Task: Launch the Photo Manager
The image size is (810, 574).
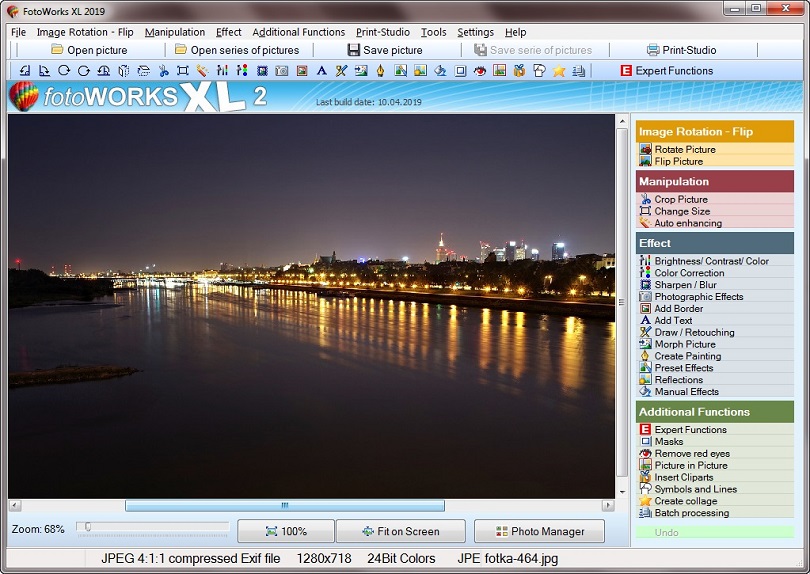Action: pos(539,531)
